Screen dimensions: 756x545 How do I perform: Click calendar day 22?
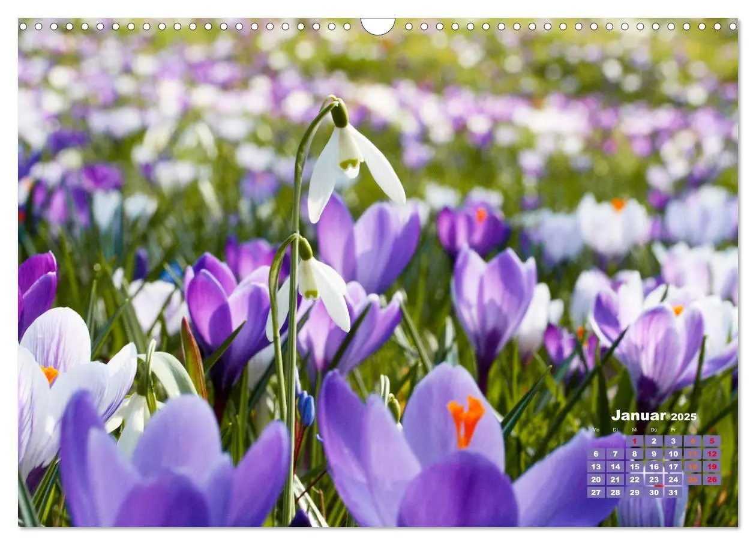[x=634, y=479]
